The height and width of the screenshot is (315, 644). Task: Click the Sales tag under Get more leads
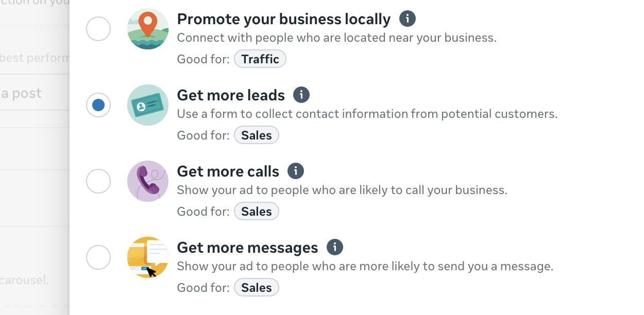257,135
